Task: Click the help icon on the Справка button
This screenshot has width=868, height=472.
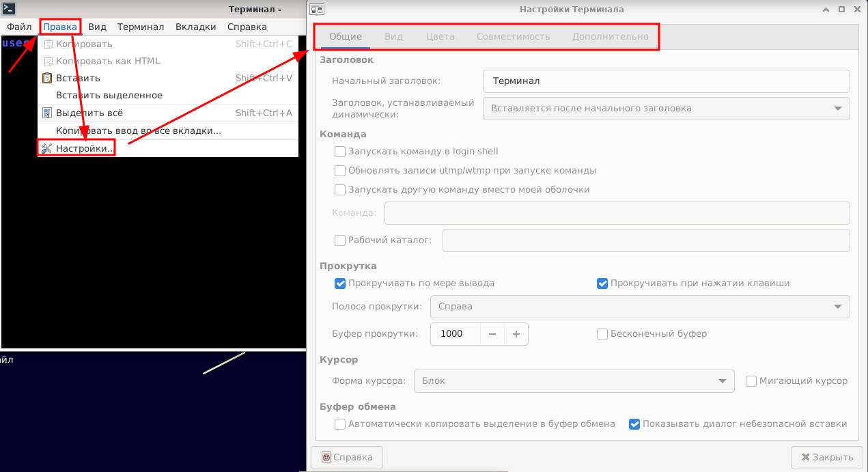Action: coord(326,457)
